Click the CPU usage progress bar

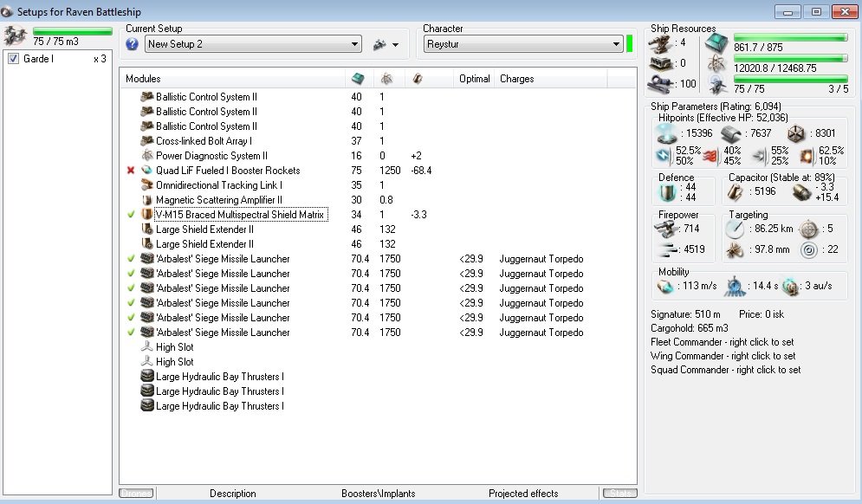790,37
